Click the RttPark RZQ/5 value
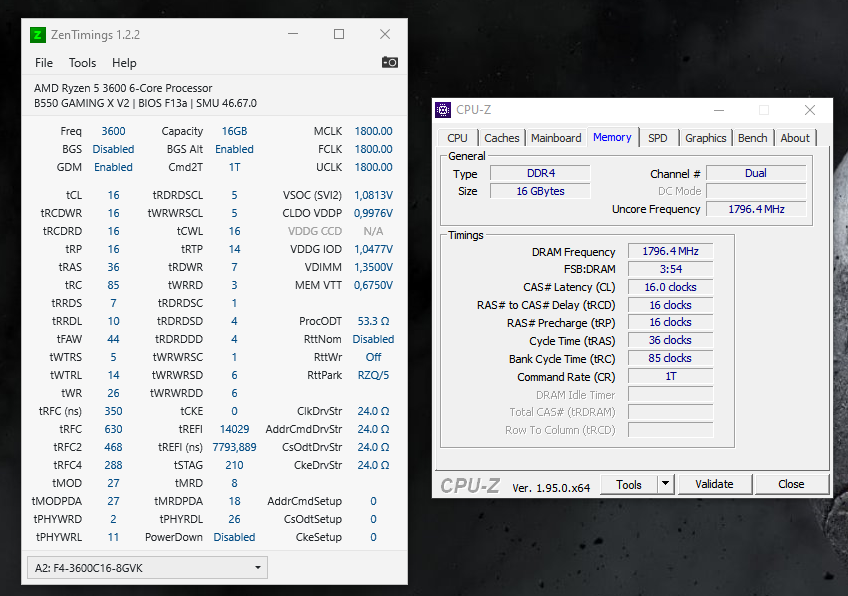 tap(373, 375)
